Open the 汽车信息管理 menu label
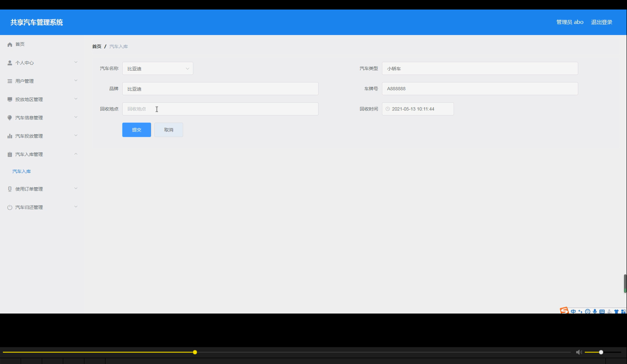 pos(29,118)
